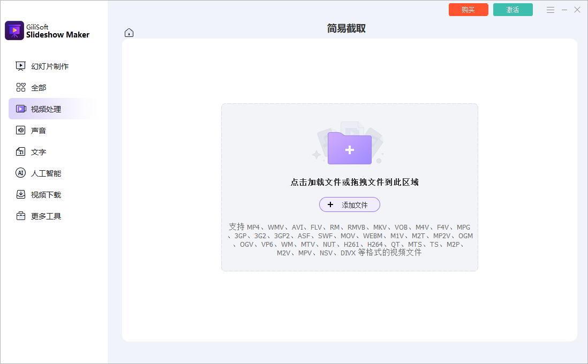Click the 视频处理 video icon
Image resolution: width=588 pixels, height=364 pixels.
(21, 109)
